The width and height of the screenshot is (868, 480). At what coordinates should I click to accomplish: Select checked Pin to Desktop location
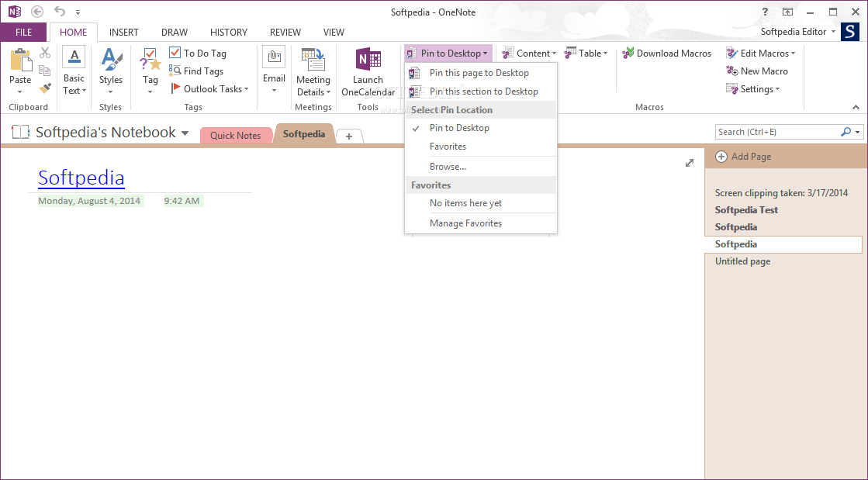tap(480, 128)
